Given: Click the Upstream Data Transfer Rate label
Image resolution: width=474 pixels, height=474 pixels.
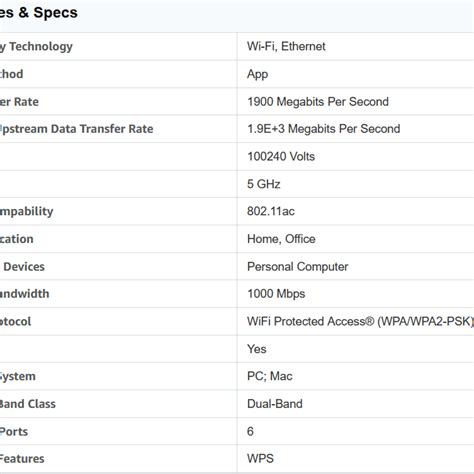Looking at the screenshot, I should [77, 129].
